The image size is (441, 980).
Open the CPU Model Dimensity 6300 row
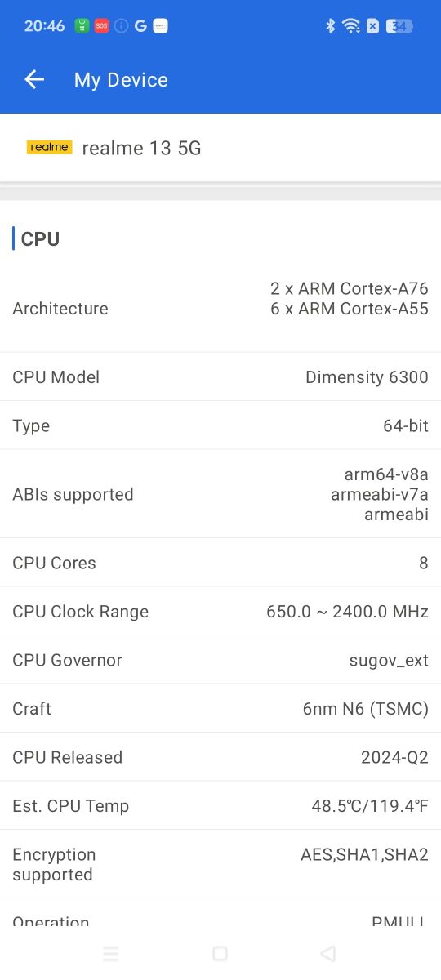coord(220,377)
